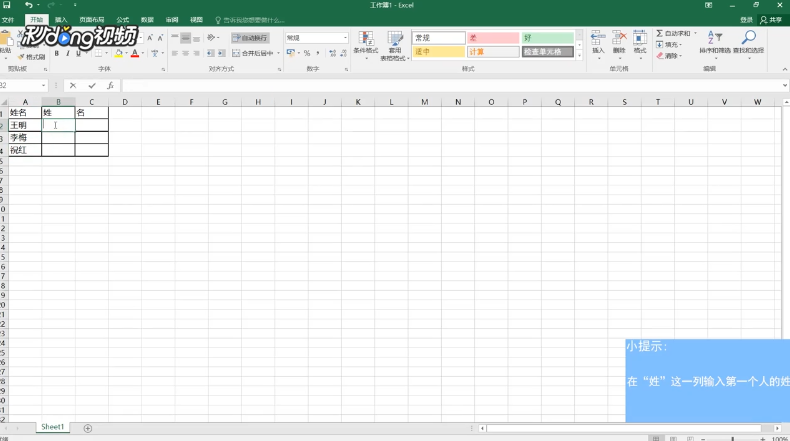
Task: Click the text orientation icon
Action: [211, 38]
